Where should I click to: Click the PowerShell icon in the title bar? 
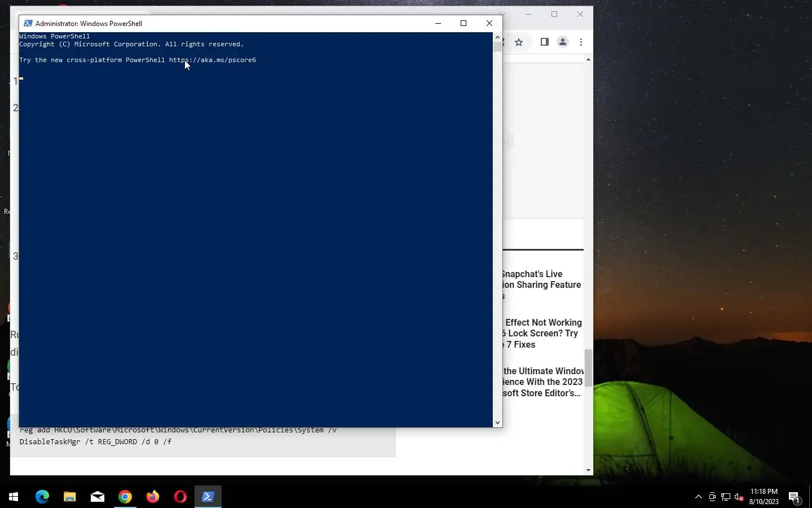click(28, 23)
